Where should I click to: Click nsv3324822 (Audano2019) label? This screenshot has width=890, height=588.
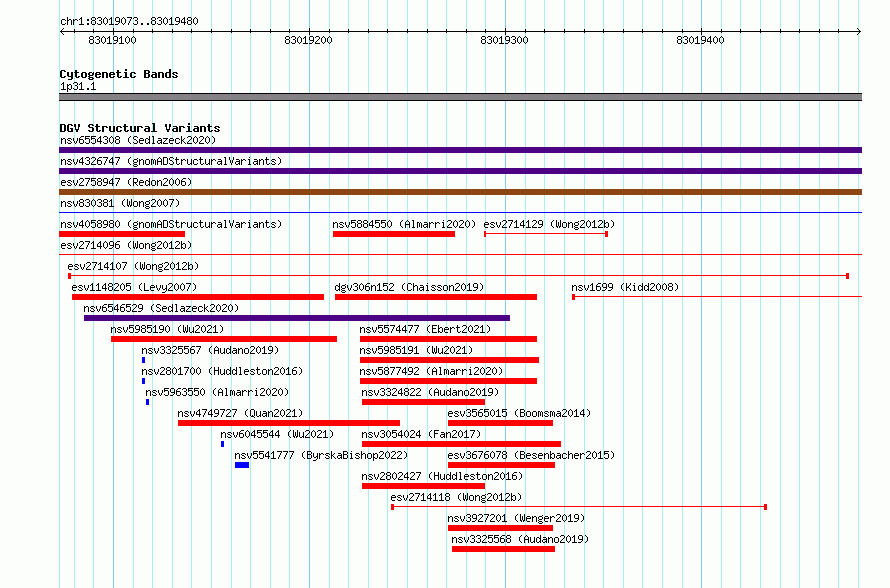pyautogui.click(x=430, y=392)
